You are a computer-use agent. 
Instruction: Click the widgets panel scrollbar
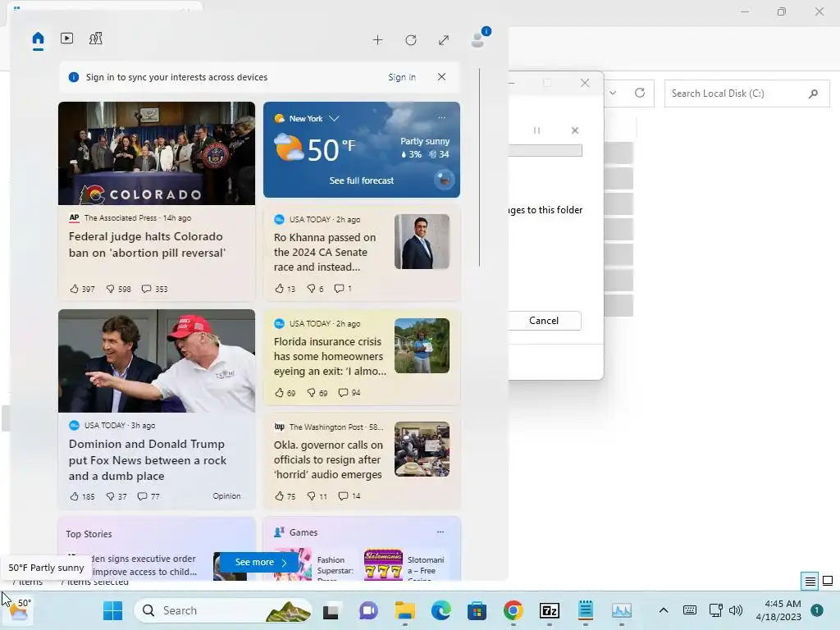[479, 167]
